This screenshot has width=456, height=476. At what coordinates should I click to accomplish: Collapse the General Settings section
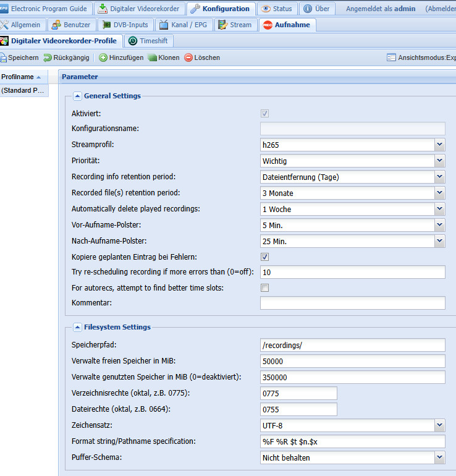[77, 96]
